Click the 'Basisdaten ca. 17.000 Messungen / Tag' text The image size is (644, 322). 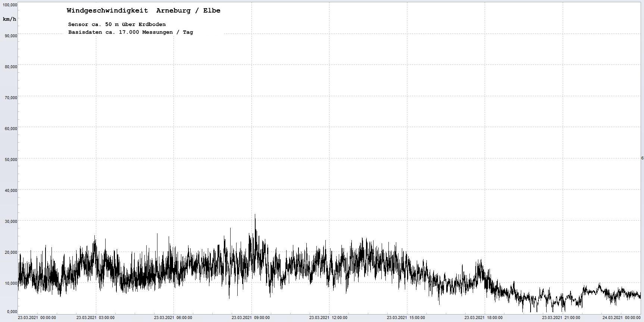click(130, 32)
